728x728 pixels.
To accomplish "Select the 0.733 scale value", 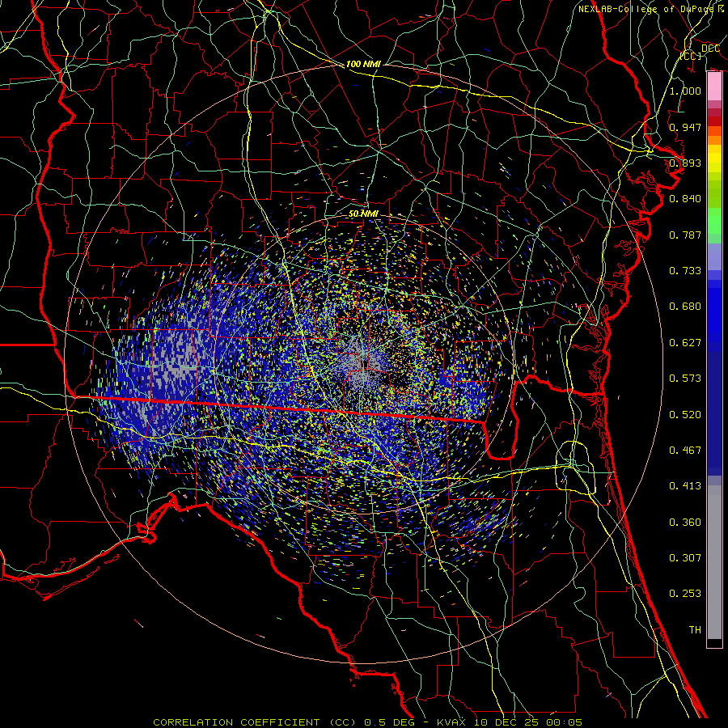I will click(x=685, y=271).
